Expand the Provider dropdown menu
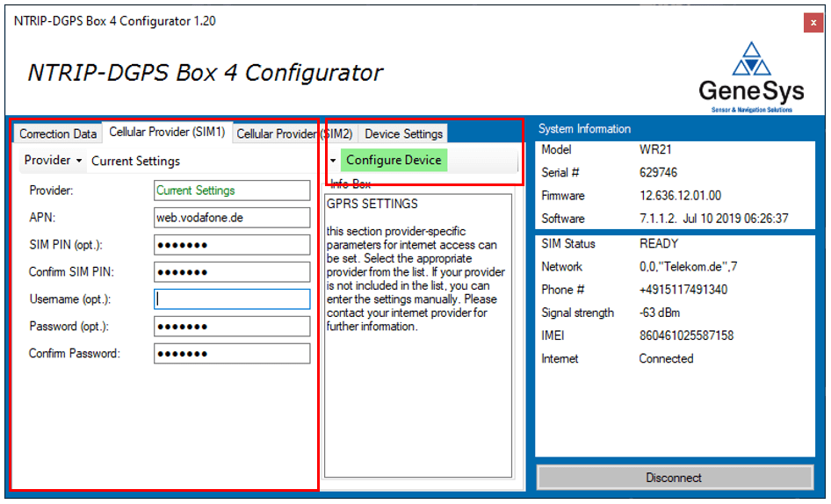 coord(53,160)
